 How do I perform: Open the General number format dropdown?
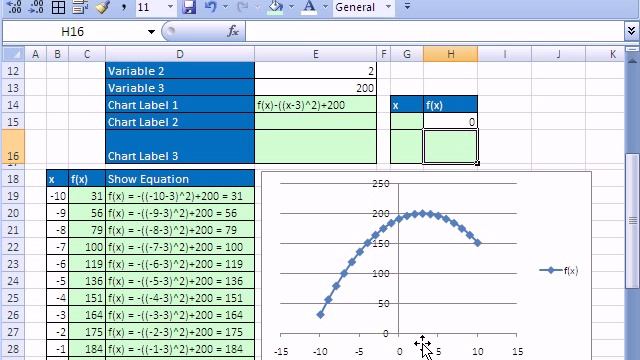[x=388, y=7]
